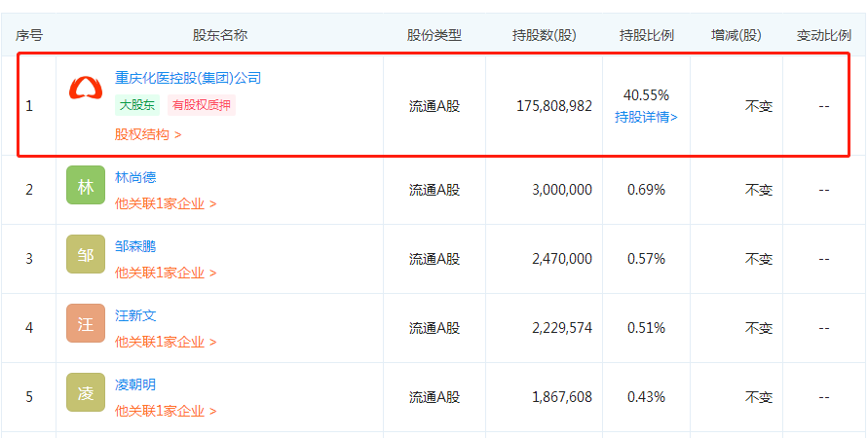Click the olive 邹 avatar icon

(x=86, y=254)
